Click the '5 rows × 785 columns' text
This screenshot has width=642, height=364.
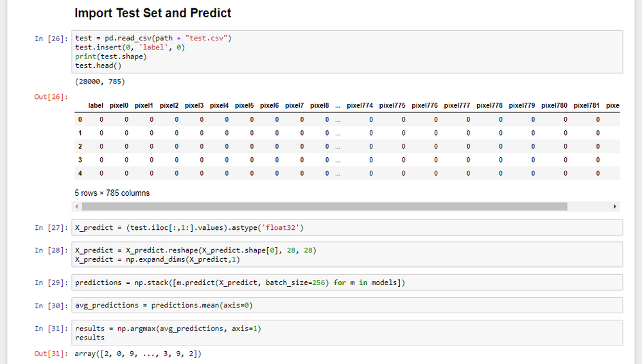[112, 193]
